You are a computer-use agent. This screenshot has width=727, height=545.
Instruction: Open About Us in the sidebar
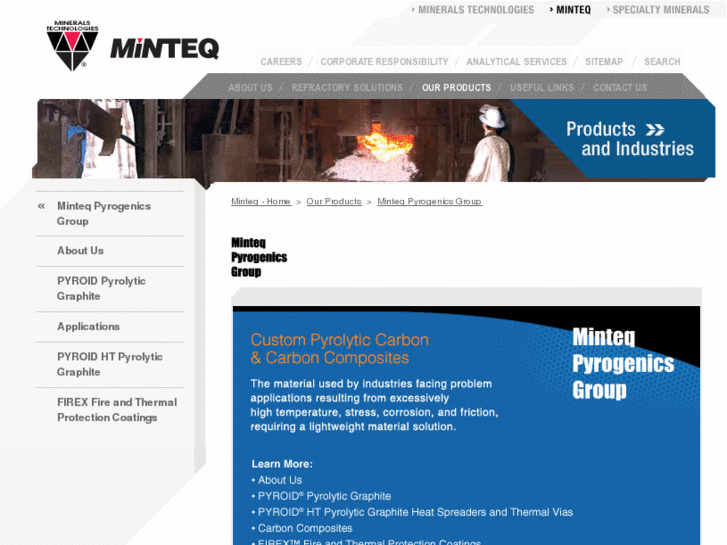80,250
